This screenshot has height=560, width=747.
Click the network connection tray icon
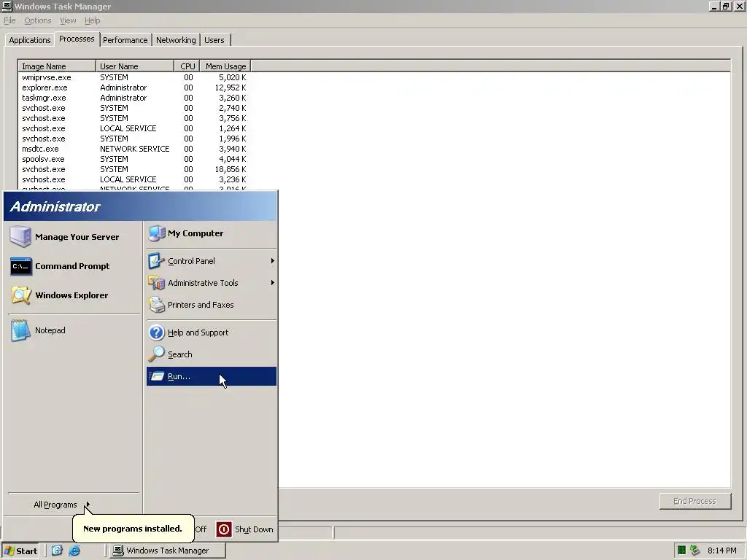pos(695,551)
